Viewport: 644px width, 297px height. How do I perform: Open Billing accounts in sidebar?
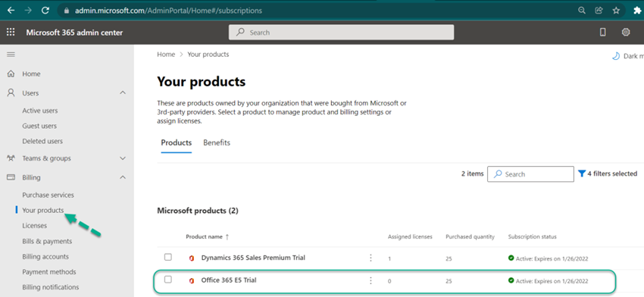(x=45, y=257)
